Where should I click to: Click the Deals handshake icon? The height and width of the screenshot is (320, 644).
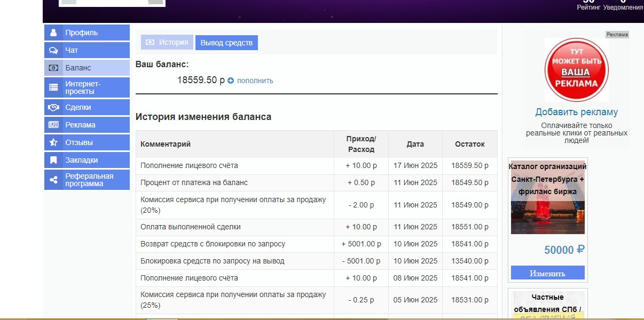click(x=53, y=108)
